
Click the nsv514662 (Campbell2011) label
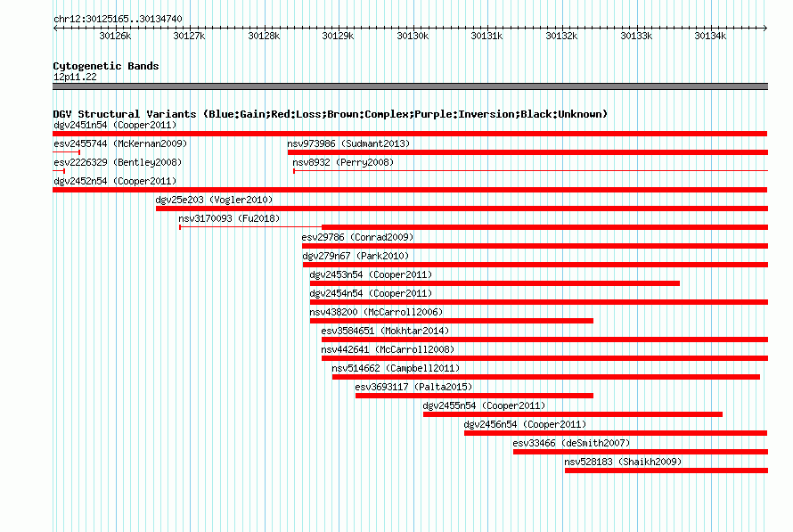pos(396,368)
